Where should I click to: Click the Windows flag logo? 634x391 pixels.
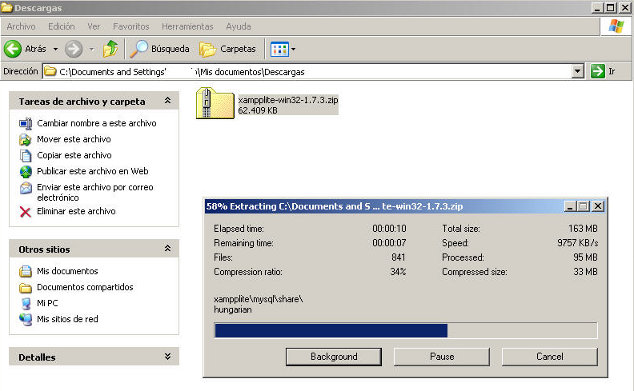(616, 26)
